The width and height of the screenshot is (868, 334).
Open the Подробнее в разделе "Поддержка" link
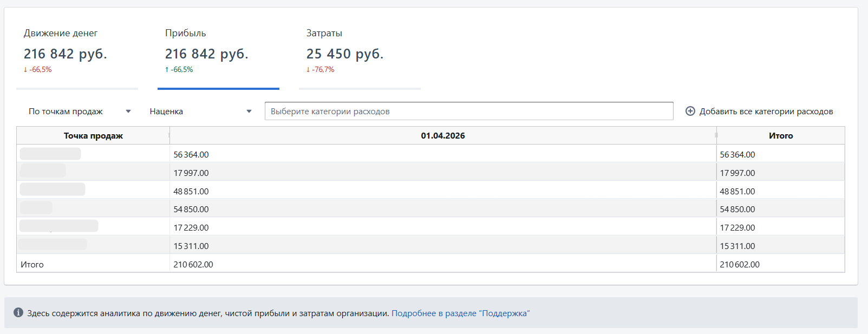coord(460,313)
